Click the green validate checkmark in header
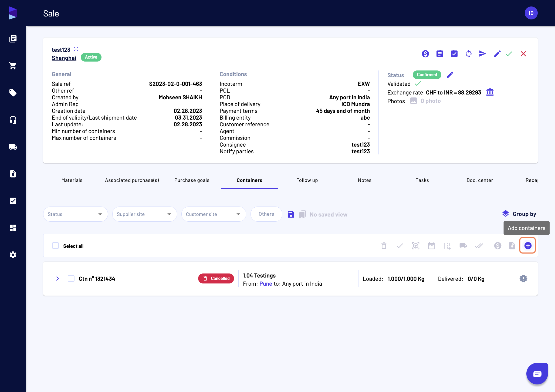Image resolution: width=555 pixels, height=392 pixels. coord(509,54)
